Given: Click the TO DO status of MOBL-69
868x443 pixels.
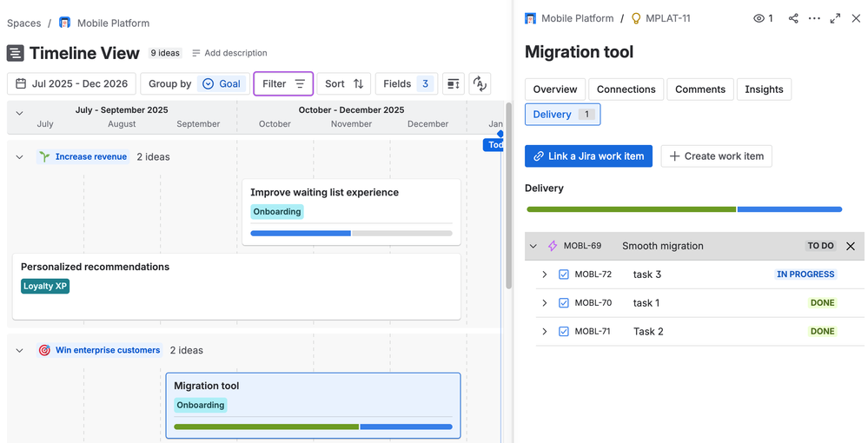Looking at the screenshot, I should pyautogui.click(x=820, y=246).
